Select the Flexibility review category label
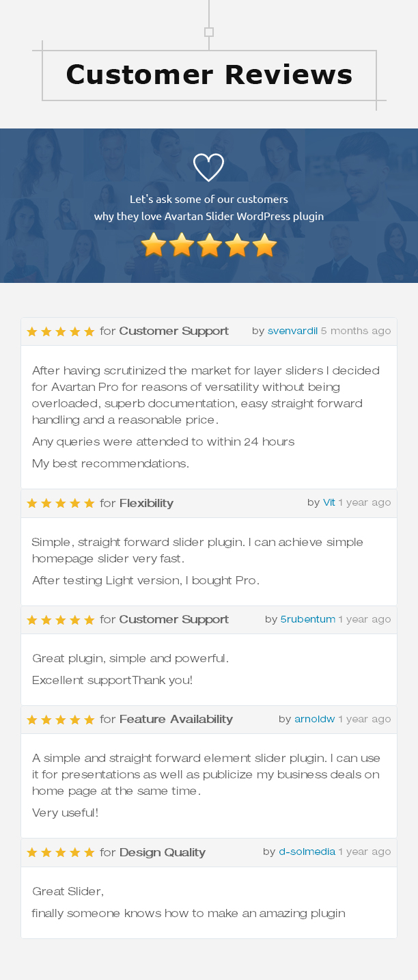 146,504
